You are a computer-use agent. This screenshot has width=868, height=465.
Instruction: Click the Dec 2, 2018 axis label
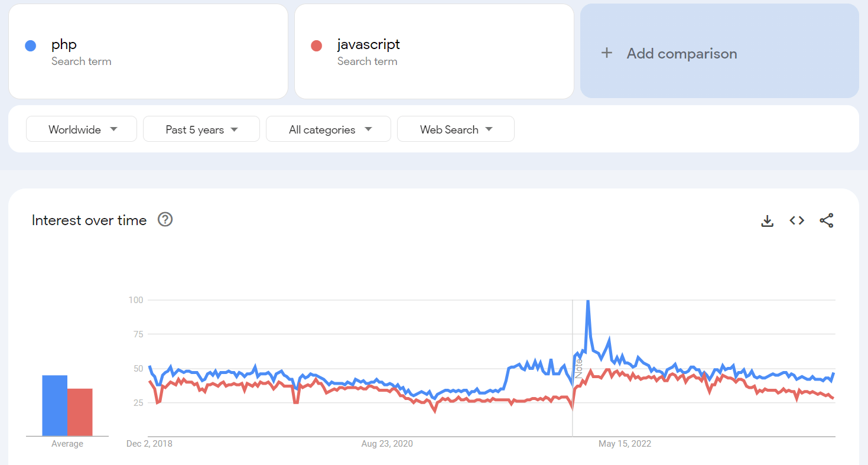tap(149, 443)
